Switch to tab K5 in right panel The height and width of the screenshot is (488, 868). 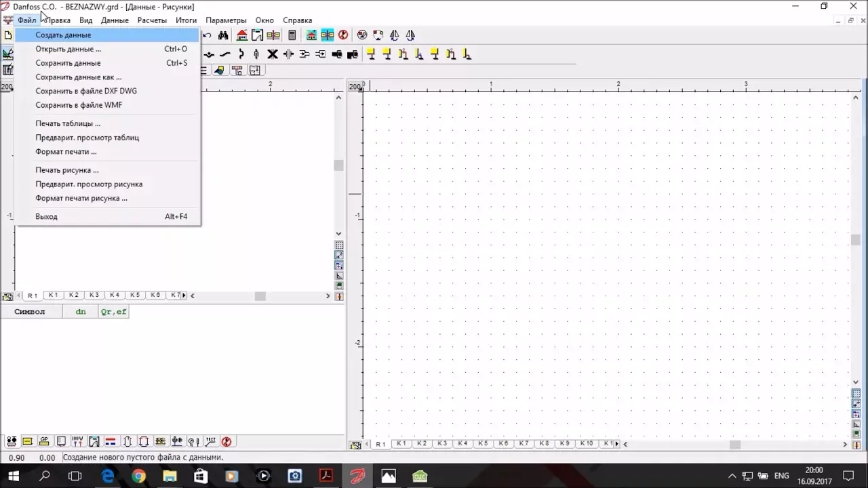pyautogui.click(x=482, y=443)
